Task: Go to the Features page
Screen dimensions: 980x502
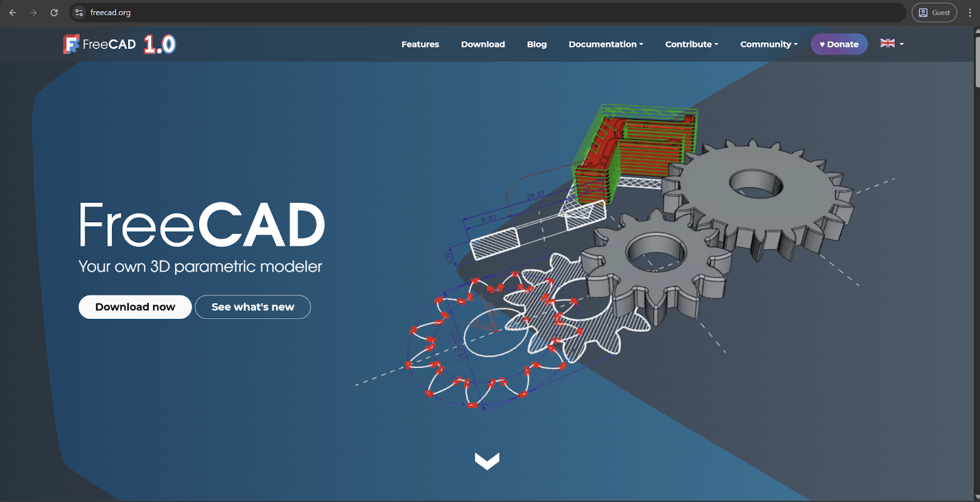Action: coord(420,44)
